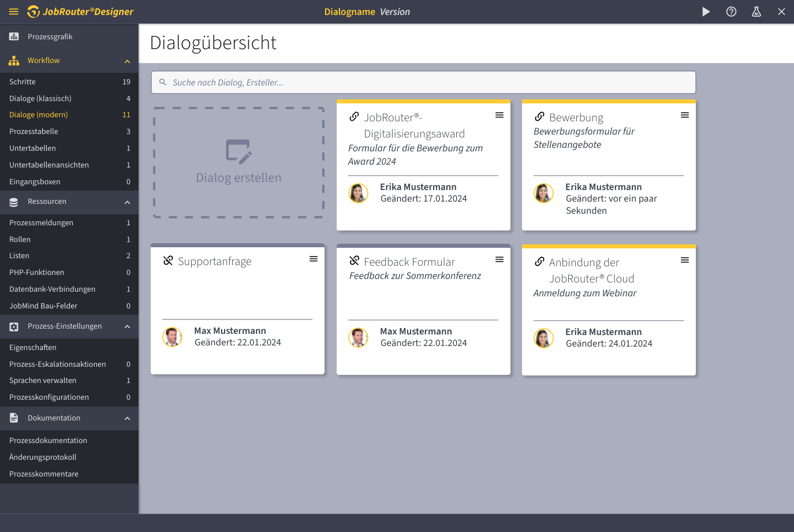Open menu of the Supportanfrage card
The height and width of the screenshot is (532, 794).
314,259
